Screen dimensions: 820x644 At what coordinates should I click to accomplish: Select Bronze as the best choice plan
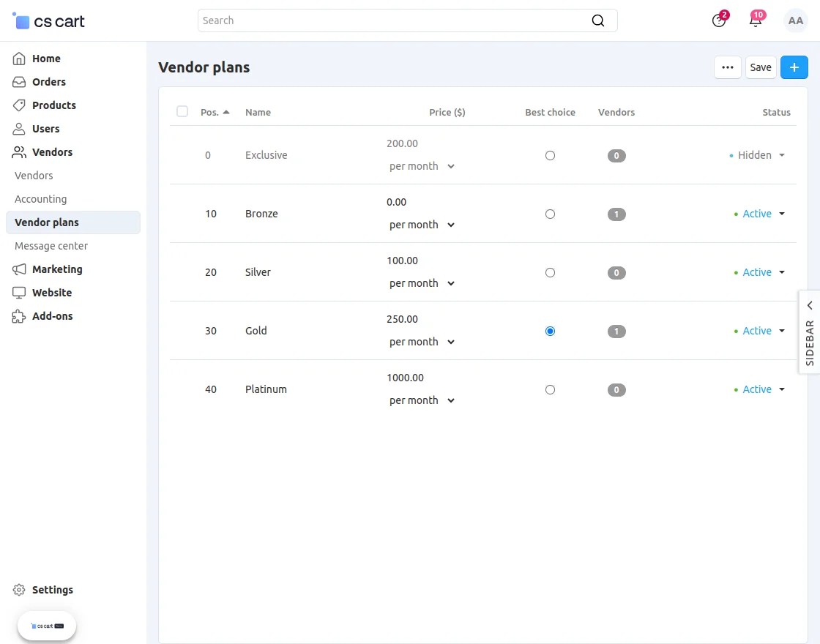pos(550,214)
